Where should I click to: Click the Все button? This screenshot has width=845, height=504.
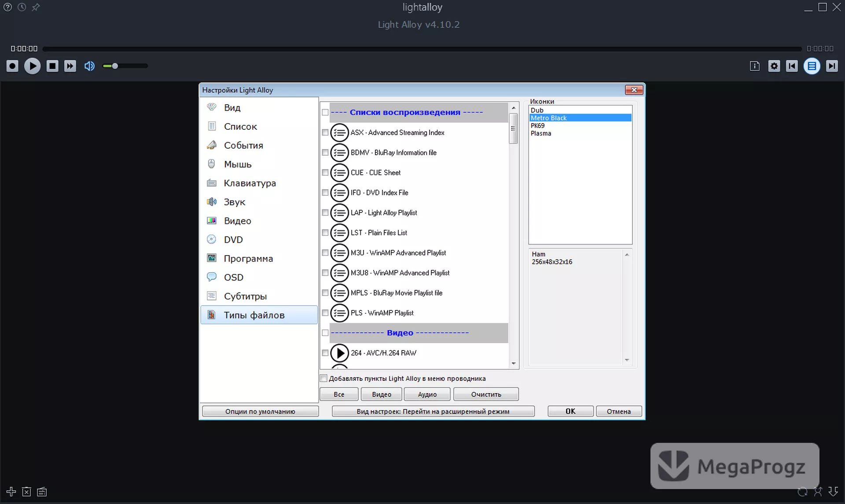click(339, 394)
